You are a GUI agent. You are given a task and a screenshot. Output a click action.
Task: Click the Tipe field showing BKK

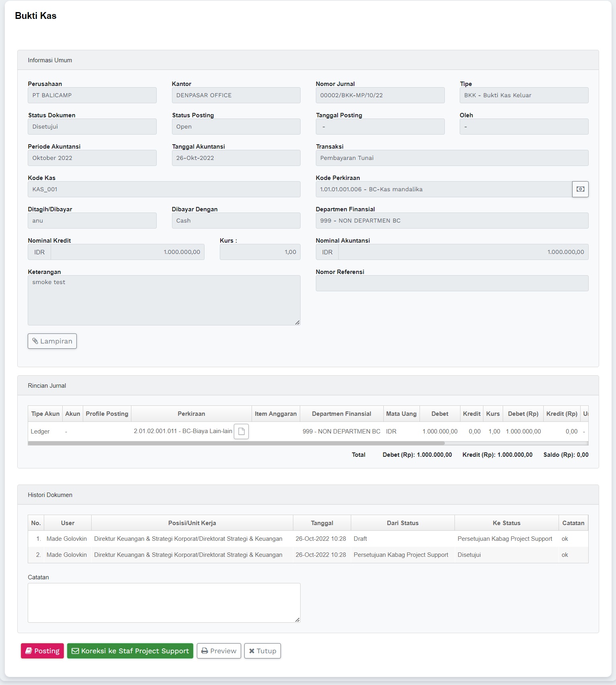pyautogui.click(x=524, y=95)
